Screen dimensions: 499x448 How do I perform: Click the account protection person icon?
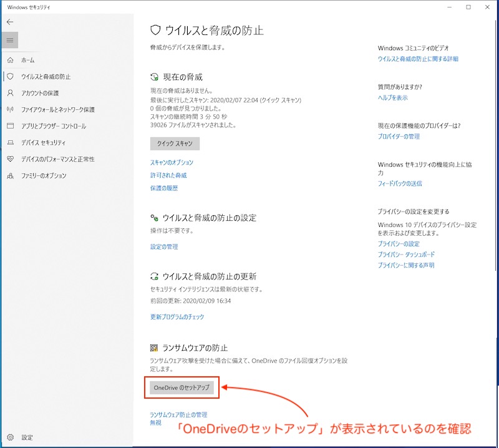tap(11, 93)
